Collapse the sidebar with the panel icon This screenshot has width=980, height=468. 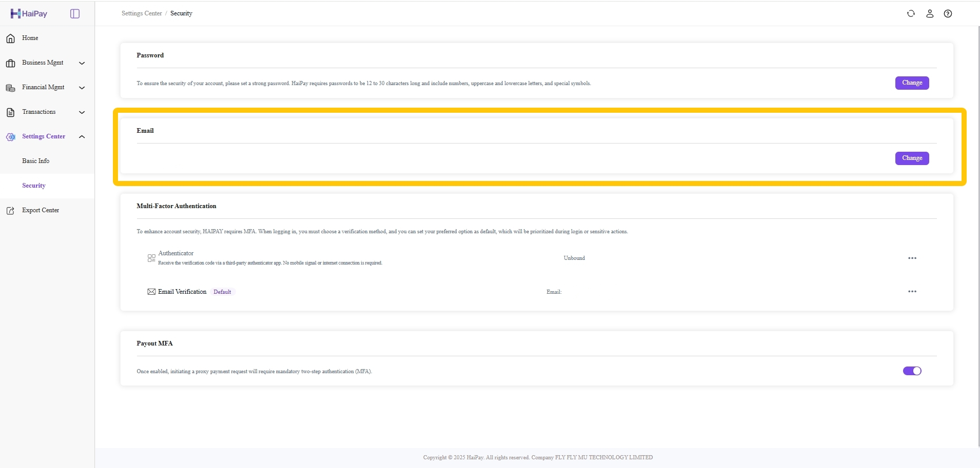pos(75,13)
